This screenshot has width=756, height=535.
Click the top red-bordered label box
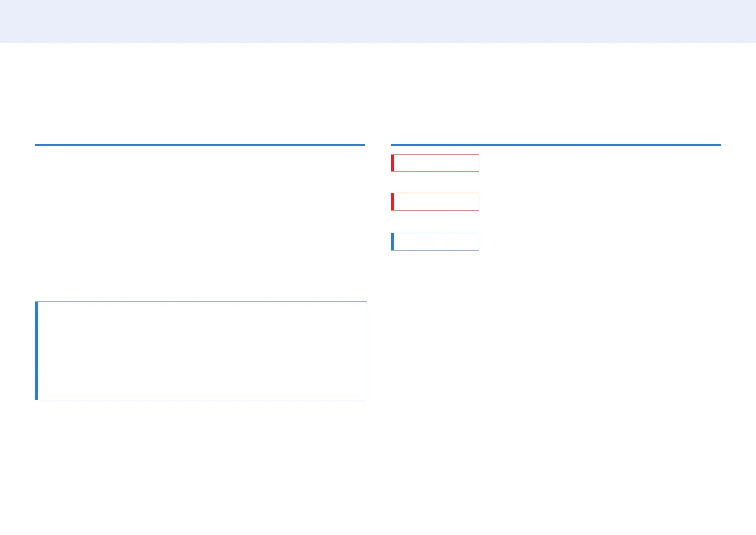coord(435,163)
